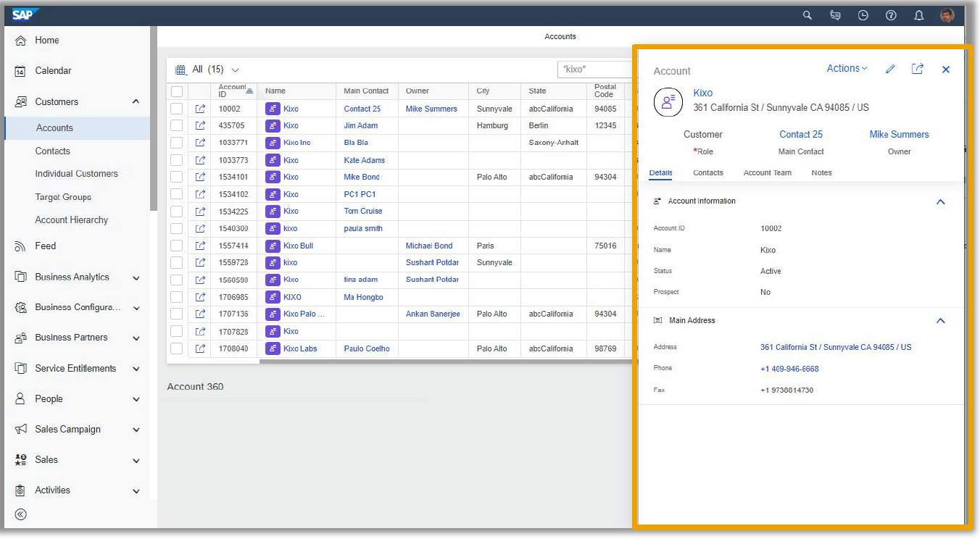The image size is (980, 539).
Task: Collapse the Account Information section
Action: click(940, 201)
